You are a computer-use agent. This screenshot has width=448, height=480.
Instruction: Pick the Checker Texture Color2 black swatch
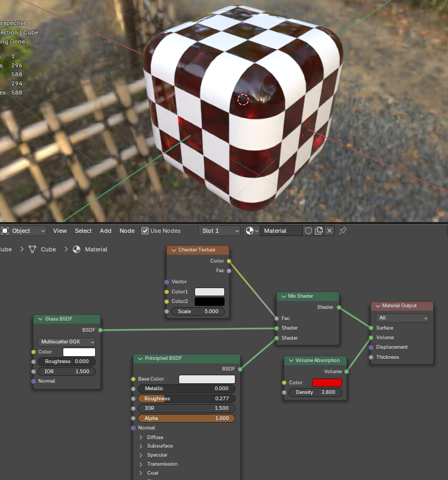coord(209,301)
